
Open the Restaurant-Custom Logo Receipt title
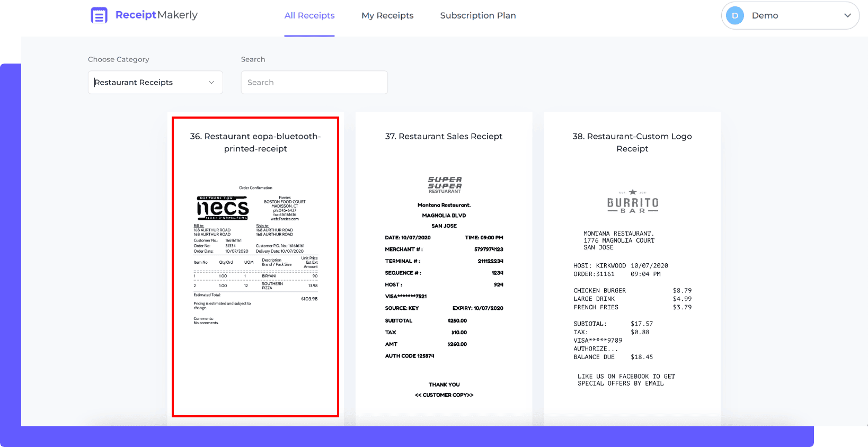[632, 142]
